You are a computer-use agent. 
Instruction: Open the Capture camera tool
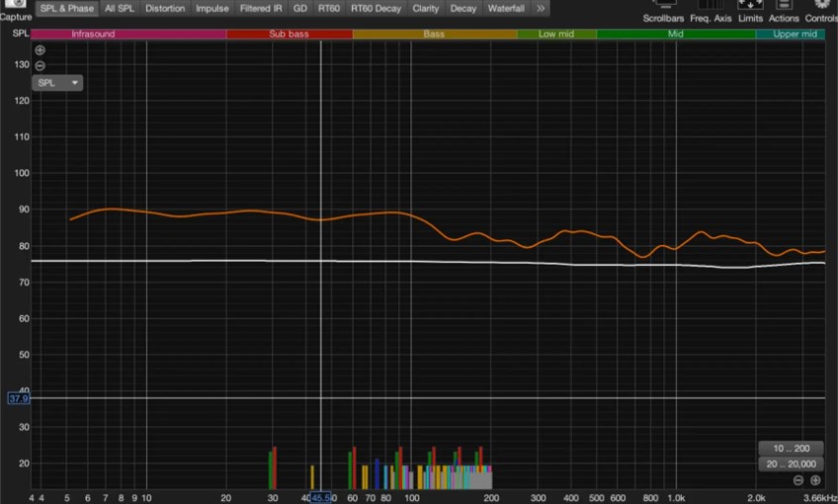point(16,10)
